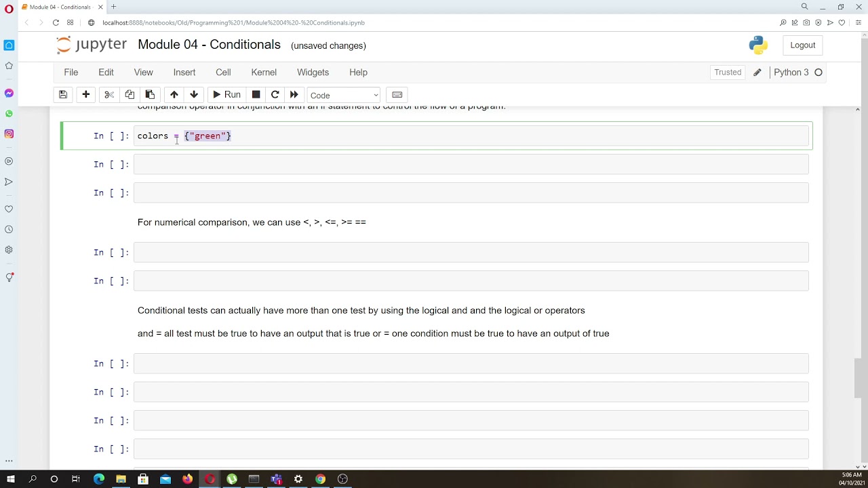Open the View menu
Image resolution: width=868 pixels, height=488 pixels.
coord(143,73)
